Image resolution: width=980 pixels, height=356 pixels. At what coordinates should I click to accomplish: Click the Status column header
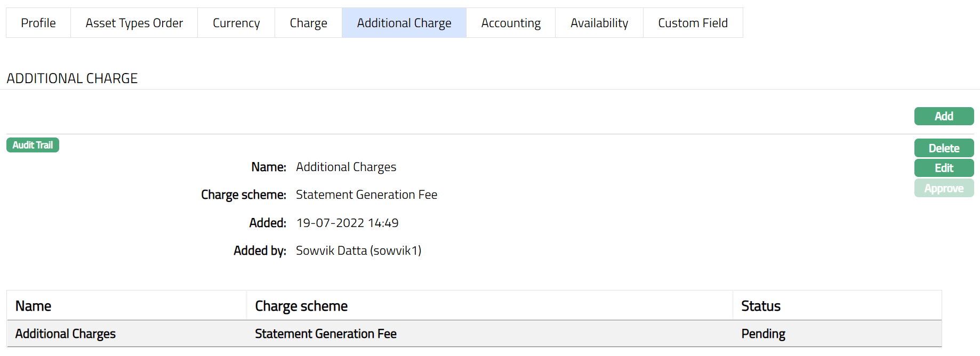(x=760, y=306)
